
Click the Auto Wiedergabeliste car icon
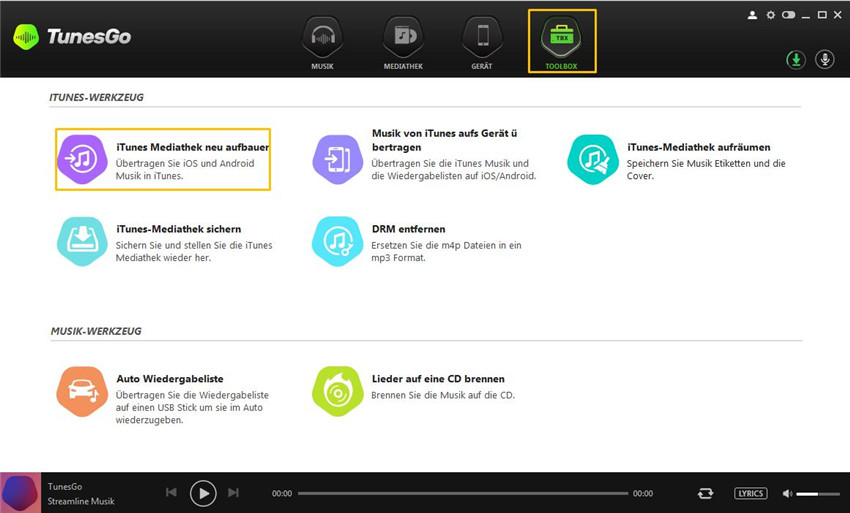[82, 392]
